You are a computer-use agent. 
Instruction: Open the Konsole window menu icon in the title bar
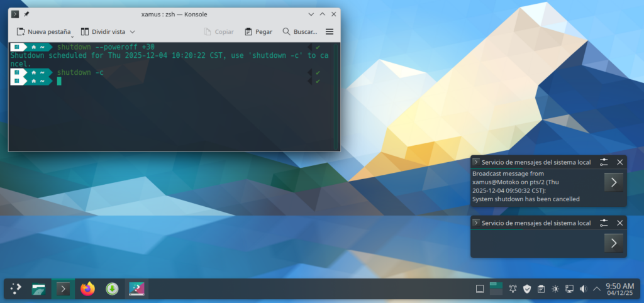[x=15, y=14]
